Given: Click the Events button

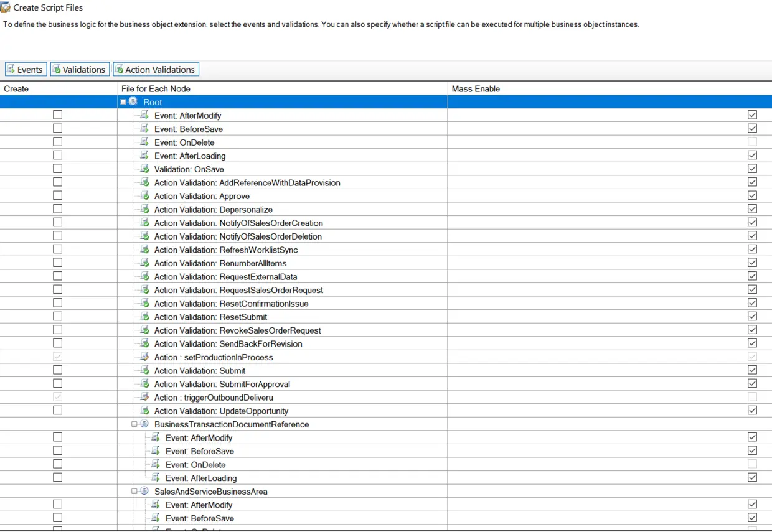Looking at the screenshot, I should click(25, 70).
